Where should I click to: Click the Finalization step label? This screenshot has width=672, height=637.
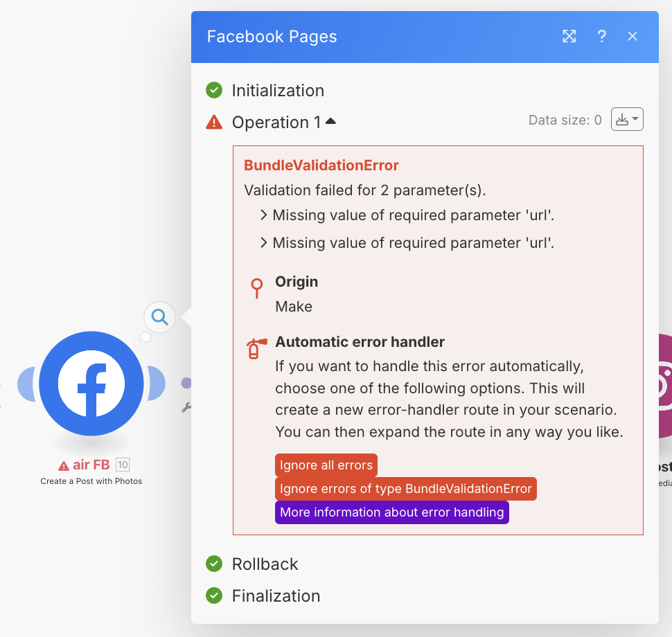tap(276, 596)
